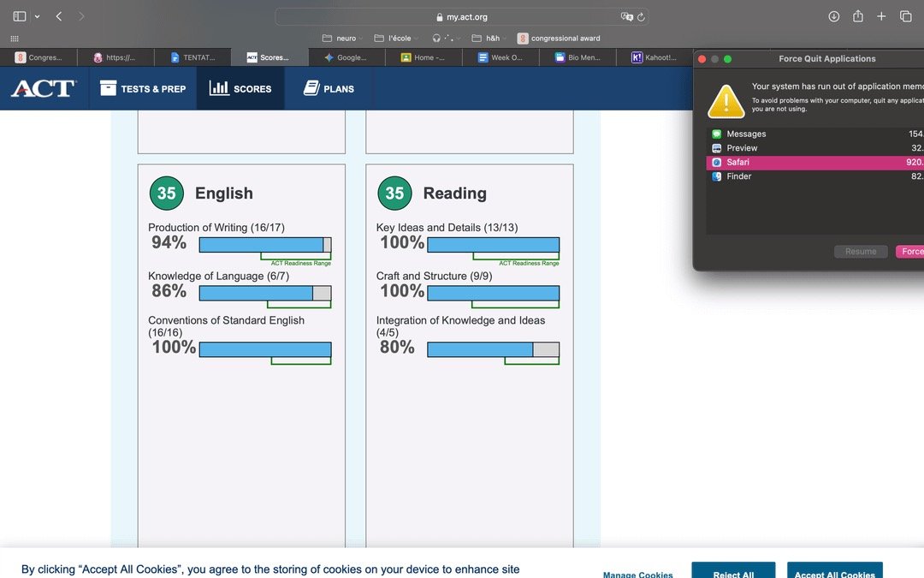Open the sidebar options chevron dropdown

click(37, 16)
